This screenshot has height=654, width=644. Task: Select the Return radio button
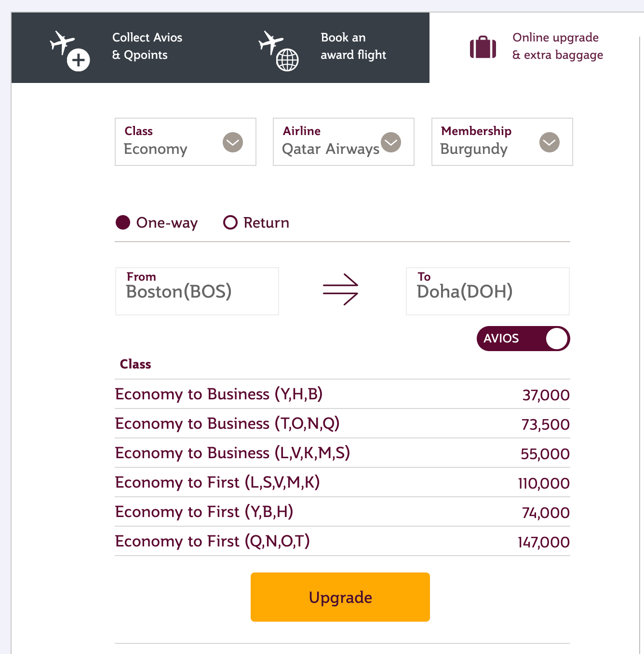(x=230, y=222)
